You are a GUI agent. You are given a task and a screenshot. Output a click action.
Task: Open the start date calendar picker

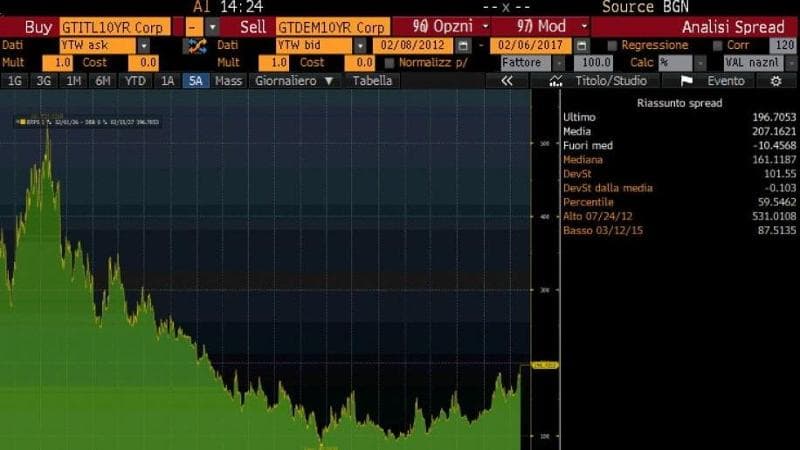pyautogui.click(x=462, y=45)
